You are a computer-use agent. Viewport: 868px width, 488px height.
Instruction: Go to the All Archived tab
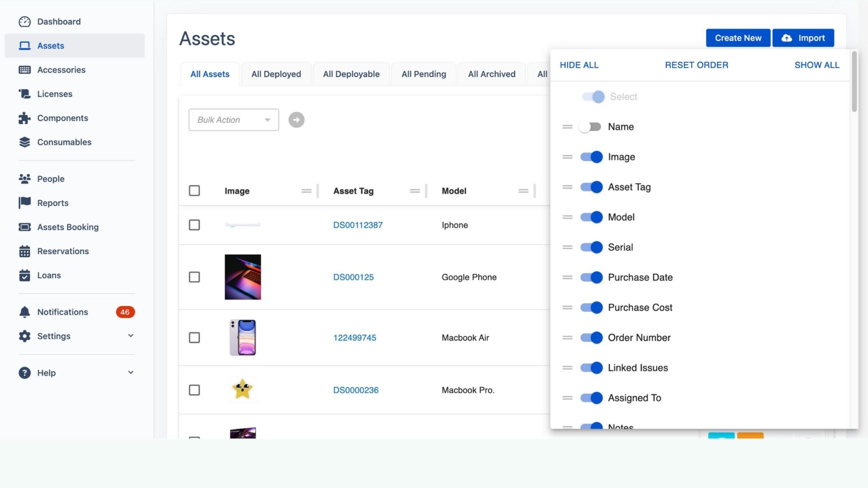[x=491, y=74]
